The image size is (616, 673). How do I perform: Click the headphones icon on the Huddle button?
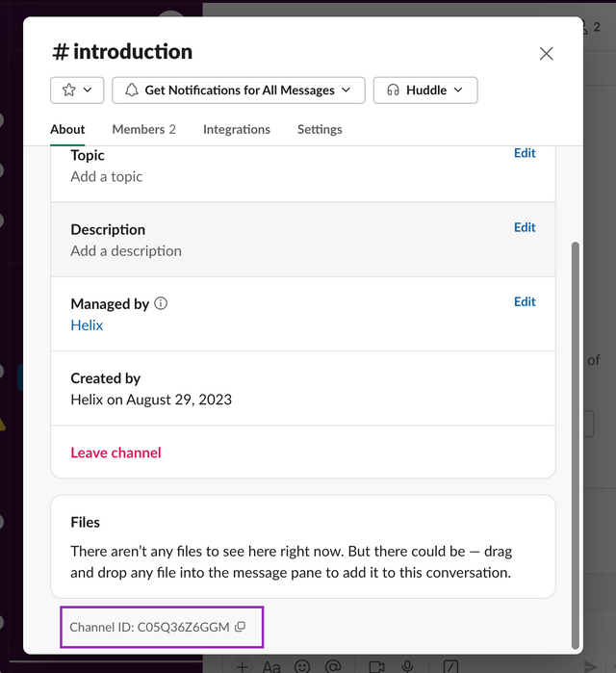[x=393, y=91]
